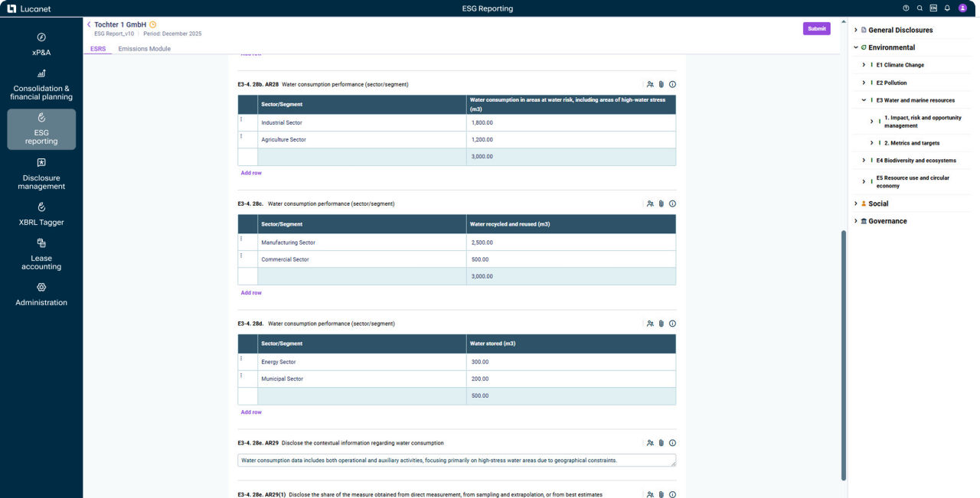Switch to the Emissions Module tab

click(x=144, y=49)
